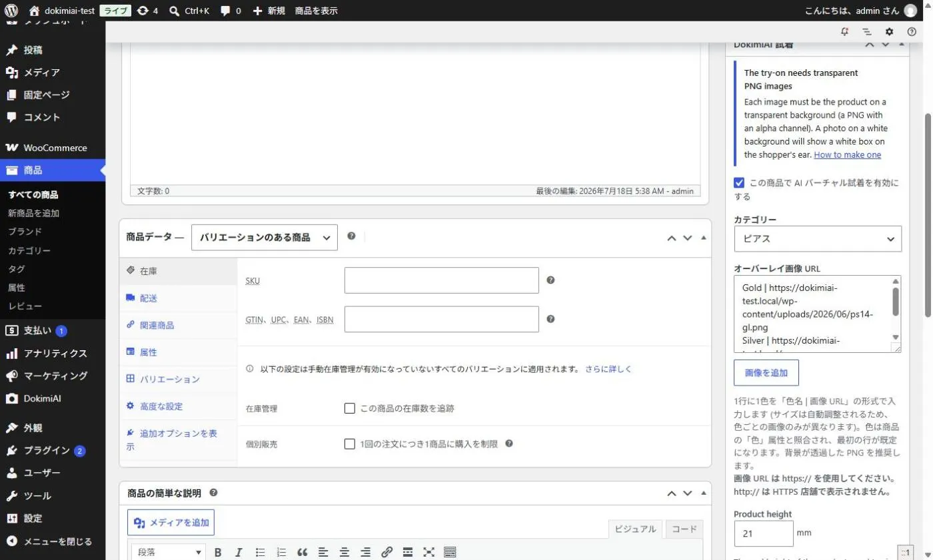Click the SKU input field

click(441, 280)
